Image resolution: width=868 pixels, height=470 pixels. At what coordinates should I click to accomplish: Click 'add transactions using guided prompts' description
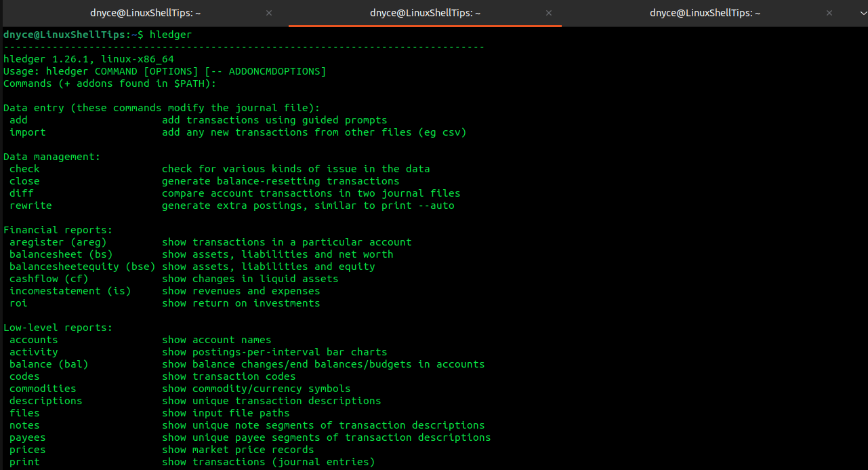274,120
